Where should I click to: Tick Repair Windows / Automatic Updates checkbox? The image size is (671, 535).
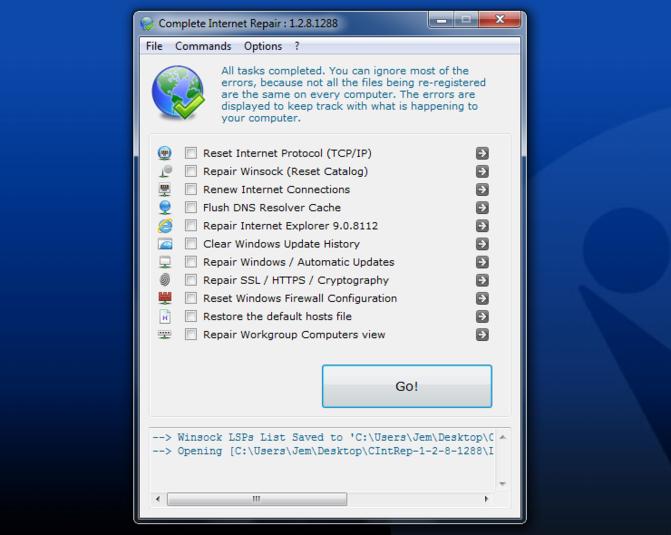(191, 262)
